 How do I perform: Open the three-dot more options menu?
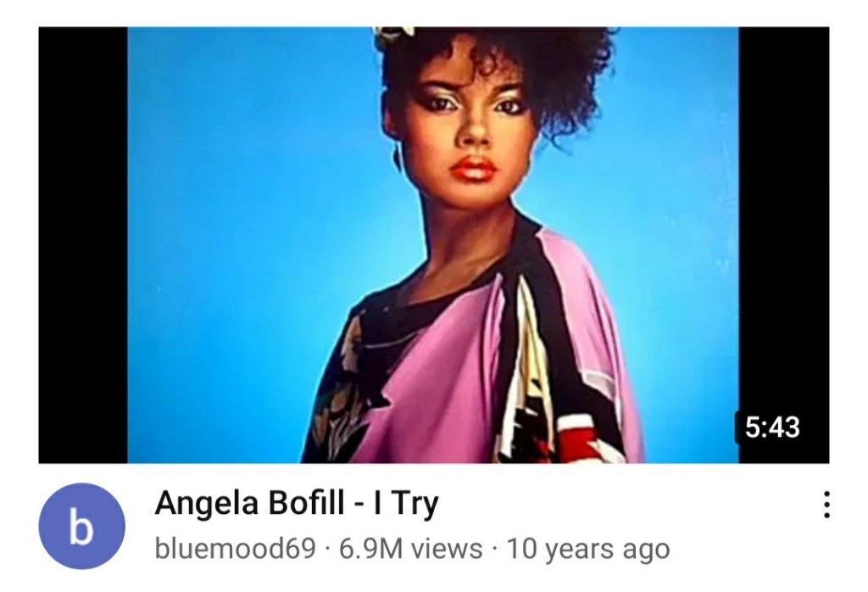[826, 504]
